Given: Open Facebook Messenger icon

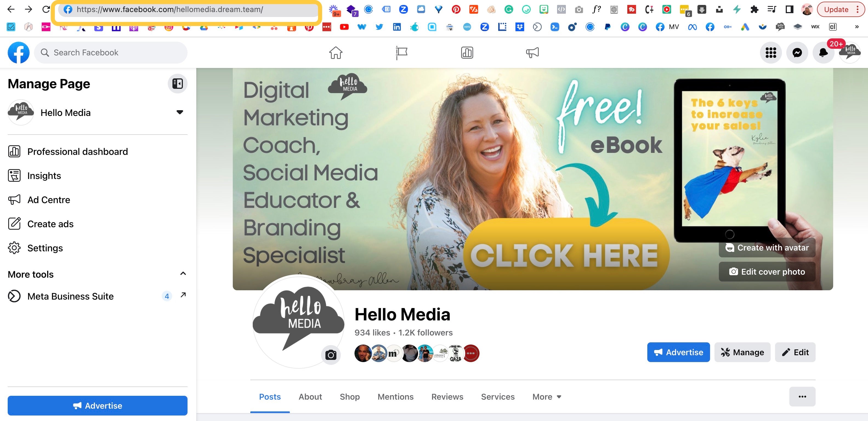Looking at the screenshot, I should [798, 52].
